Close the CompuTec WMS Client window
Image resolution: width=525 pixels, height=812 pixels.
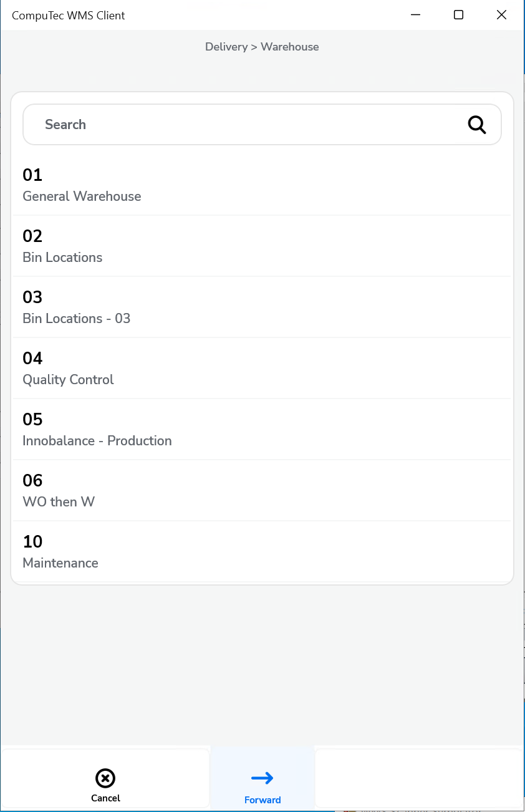[x=501, y=15]
